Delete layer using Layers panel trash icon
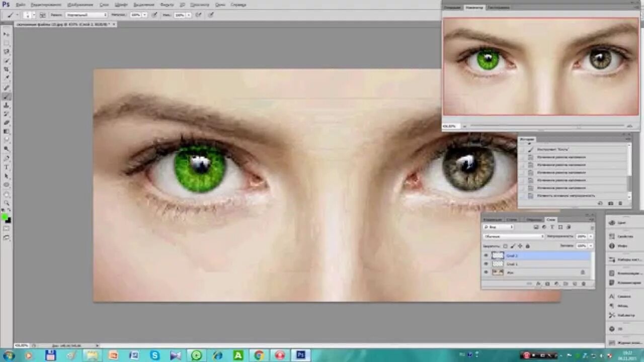This screenshot has width=644, height=362. (x=584, y=284)
